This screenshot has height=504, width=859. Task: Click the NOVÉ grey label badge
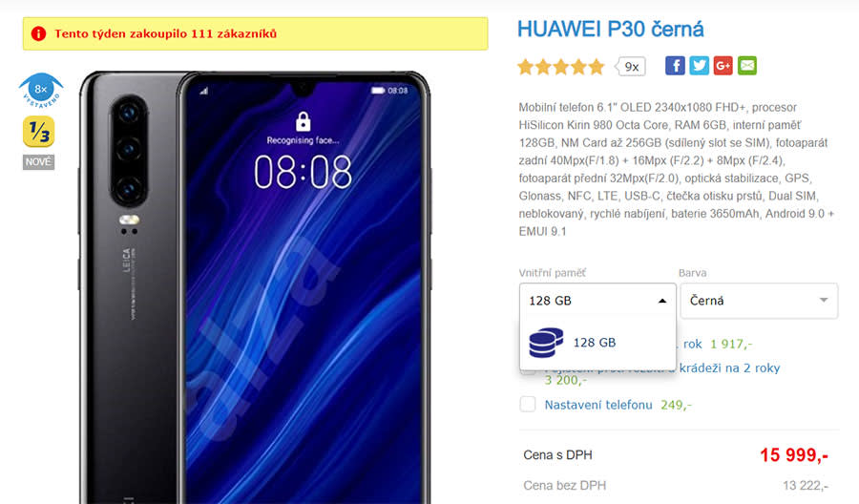tap(38, 162)
